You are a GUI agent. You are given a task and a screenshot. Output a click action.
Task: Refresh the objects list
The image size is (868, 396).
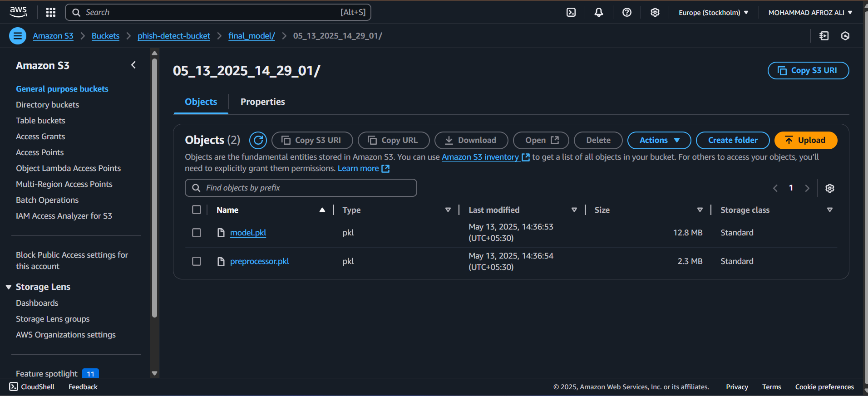(258, 140)
